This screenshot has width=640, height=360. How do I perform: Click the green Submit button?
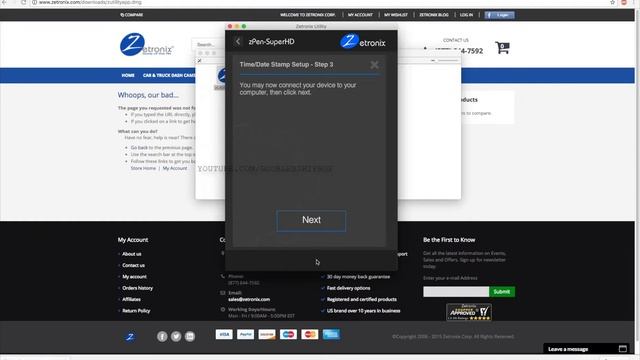[x=502, y=291]
